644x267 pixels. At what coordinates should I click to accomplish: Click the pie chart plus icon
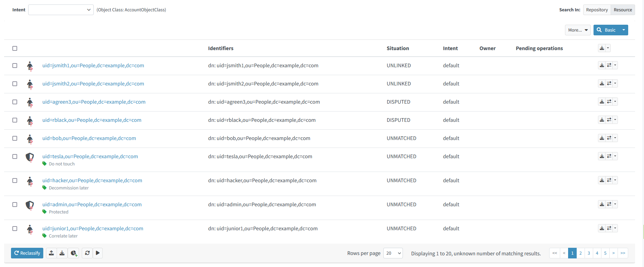(x=74, y=253)
